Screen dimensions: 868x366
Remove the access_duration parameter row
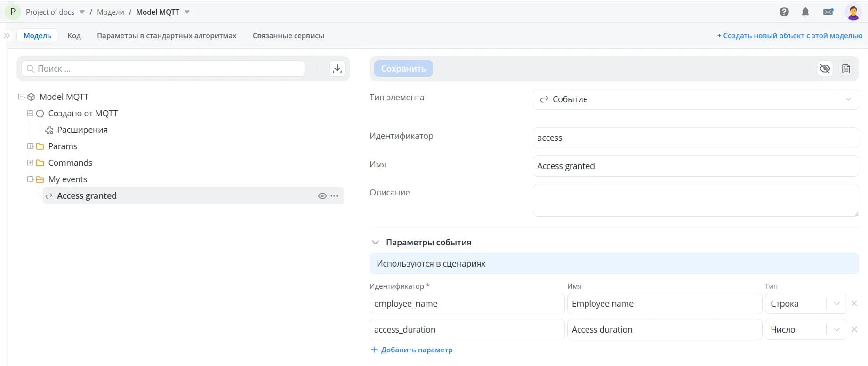(854, 329)
